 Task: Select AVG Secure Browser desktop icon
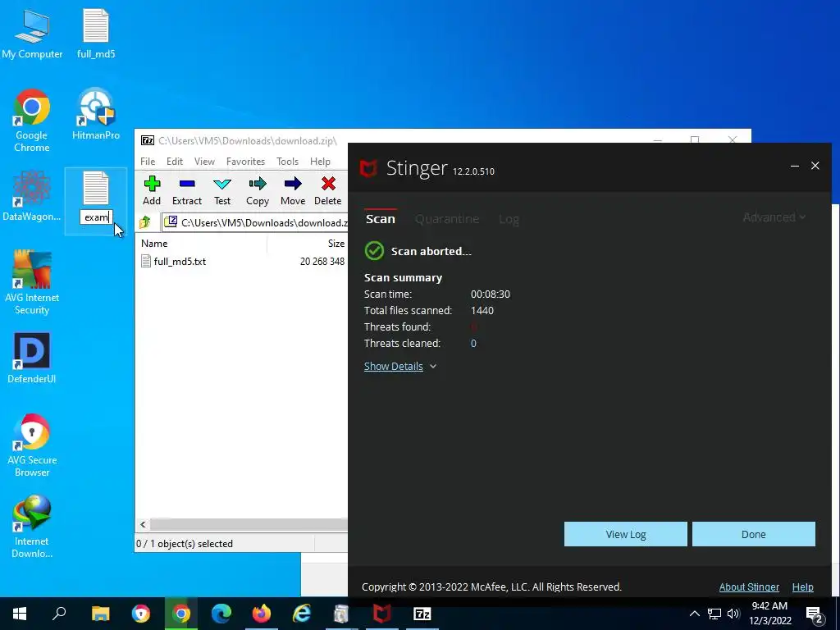pos(32,445)
